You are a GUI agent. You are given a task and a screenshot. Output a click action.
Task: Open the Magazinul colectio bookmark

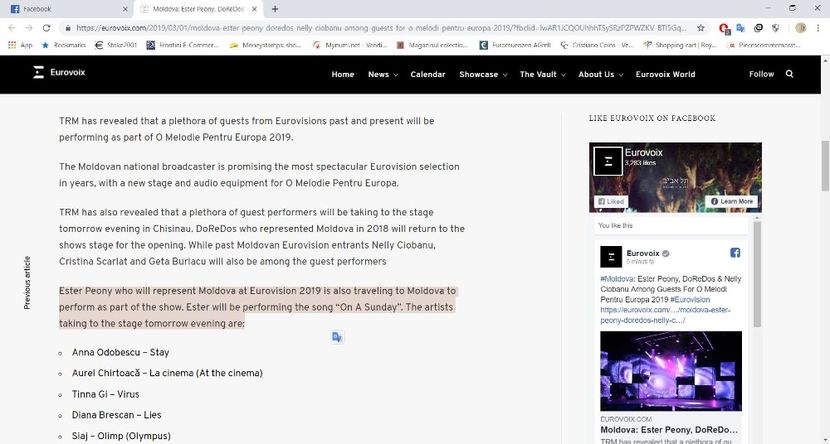coord(431,45)
